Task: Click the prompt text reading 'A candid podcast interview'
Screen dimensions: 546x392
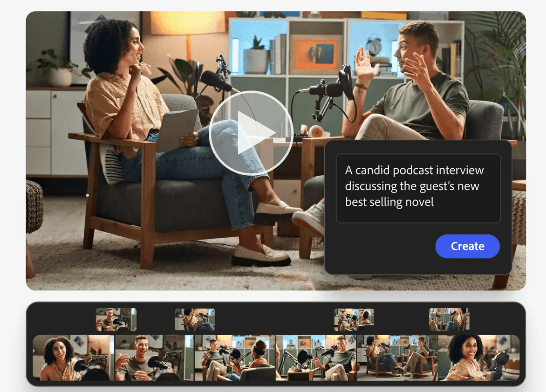Action: [414, 170]
